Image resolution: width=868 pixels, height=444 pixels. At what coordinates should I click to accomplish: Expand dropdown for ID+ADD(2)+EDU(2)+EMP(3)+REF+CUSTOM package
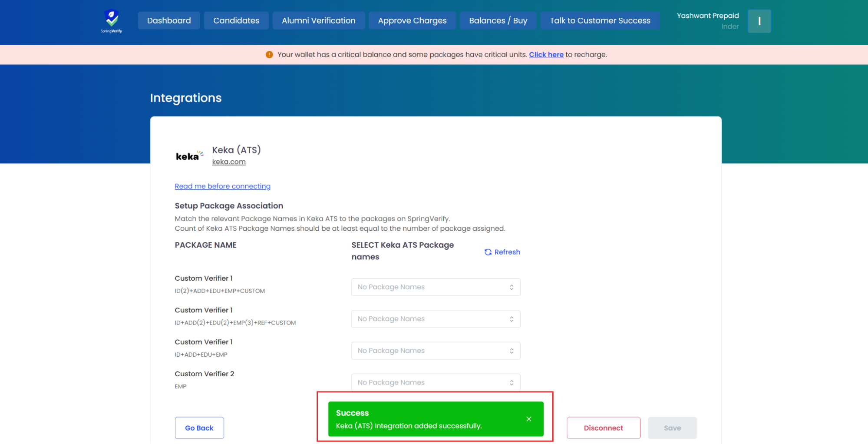pos(435,319)
